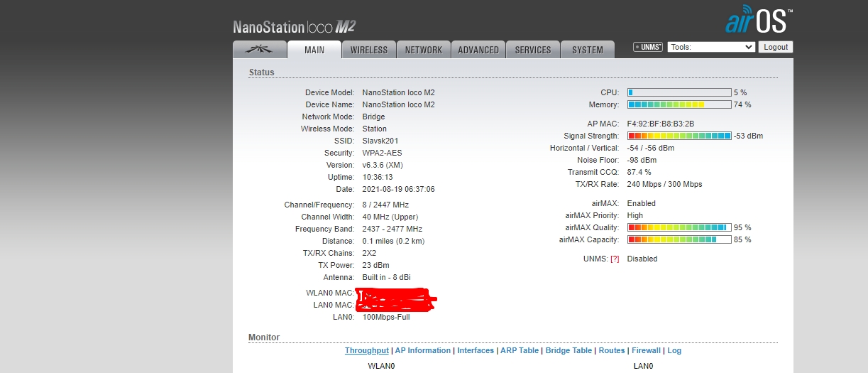Open the Routes link
The image size is (868, 373).
tap(612, 350)
